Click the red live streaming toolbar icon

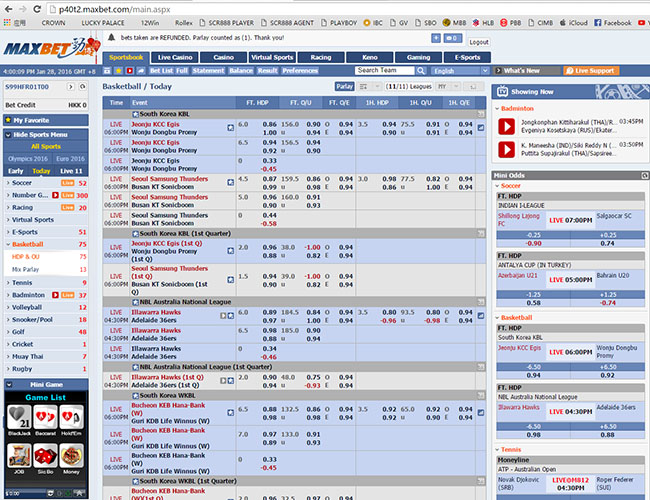130,71
